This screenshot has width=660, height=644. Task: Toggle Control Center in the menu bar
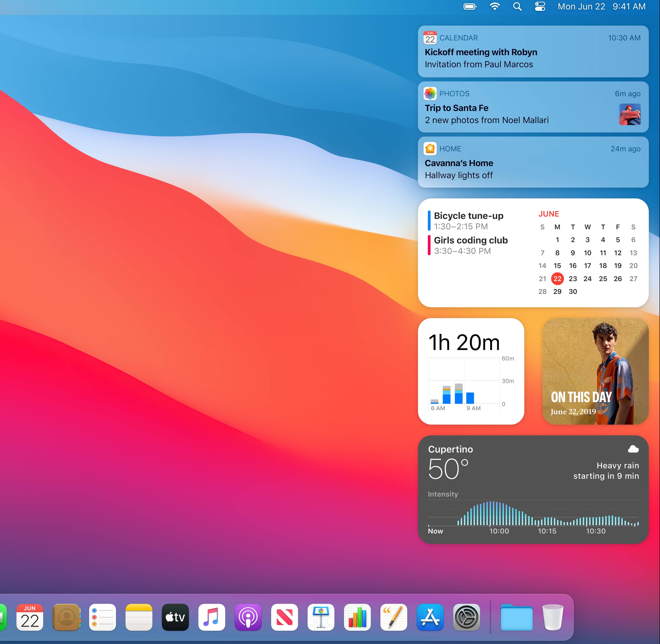tap(540, 6)
